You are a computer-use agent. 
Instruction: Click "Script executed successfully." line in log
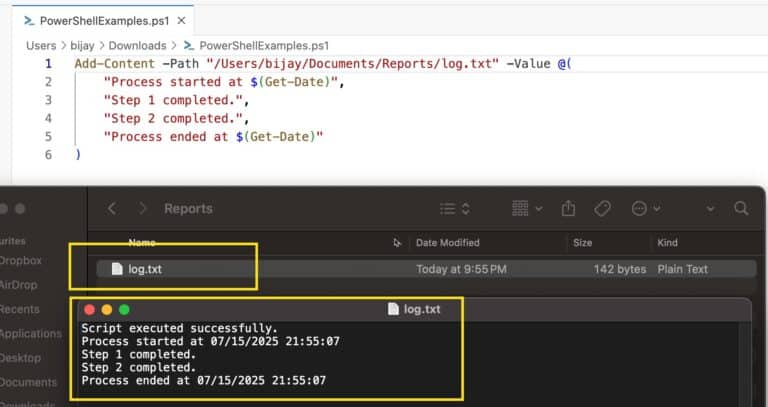click(179, 328)
